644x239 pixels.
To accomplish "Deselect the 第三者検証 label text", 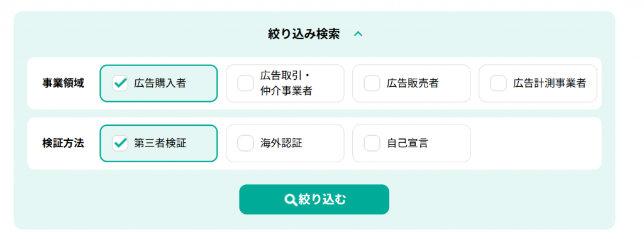I will 160,143.
